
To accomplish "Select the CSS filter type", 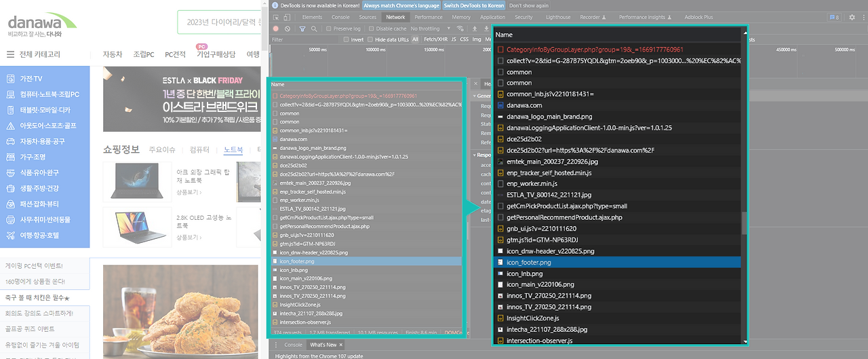I will click(x=465, y=39).
